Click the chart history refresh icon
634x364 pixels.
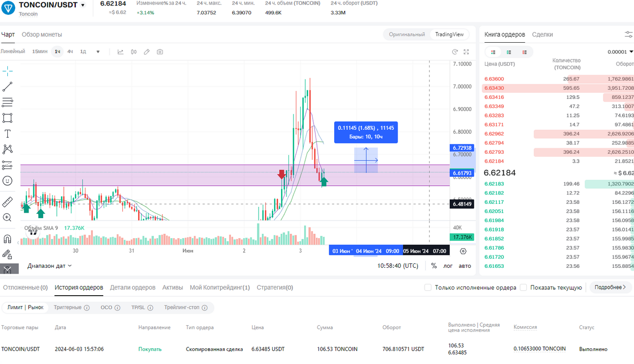[455, 52]
